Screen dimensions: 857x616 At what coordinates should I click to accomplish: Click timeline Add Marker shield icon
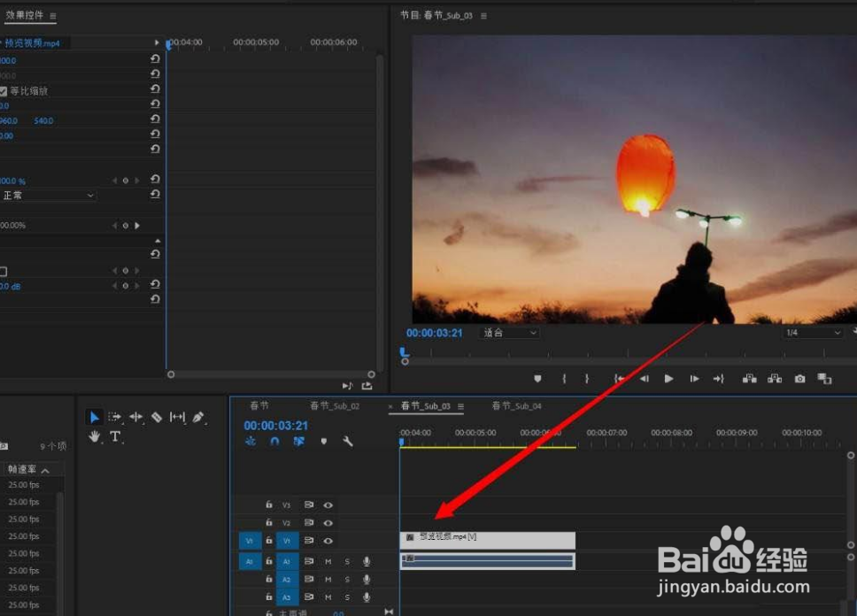(323, 441)
